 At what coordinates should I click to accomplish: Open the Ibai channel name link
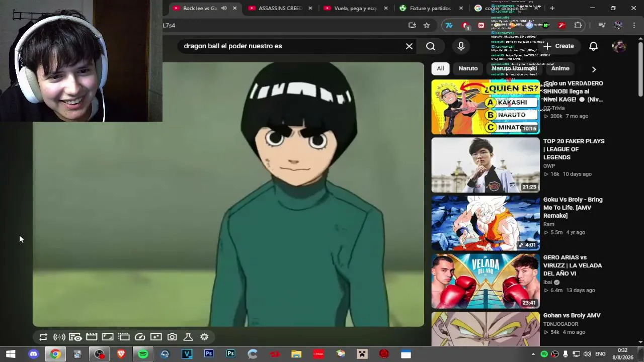pyautogui.click(x=547, y=282)
